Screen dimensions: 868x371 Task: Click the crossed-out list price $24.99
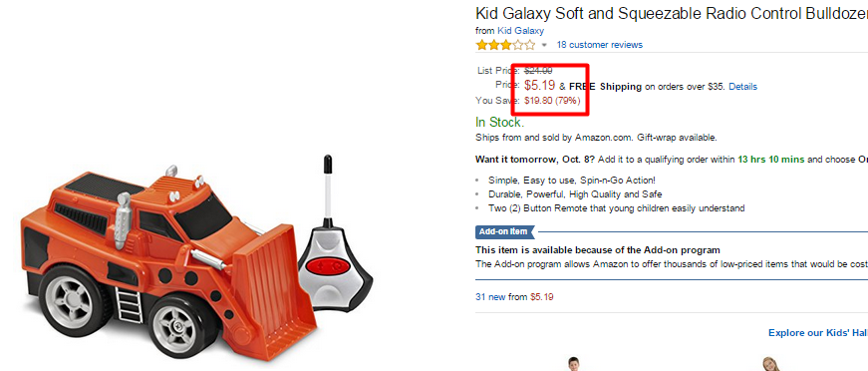click(538, 71)
